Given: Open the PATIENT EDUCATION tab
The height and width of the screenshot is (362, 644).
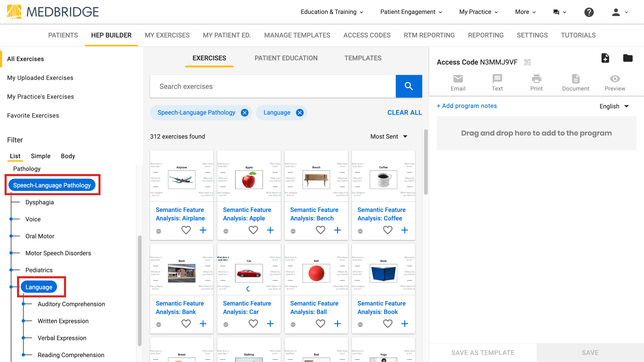Looking at the screenshot, I should (286, 58).
